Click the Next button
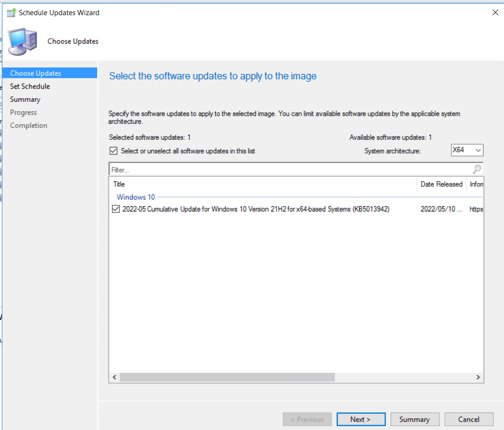This screenshot has width=504, height=430. click(x=361, y=419)
